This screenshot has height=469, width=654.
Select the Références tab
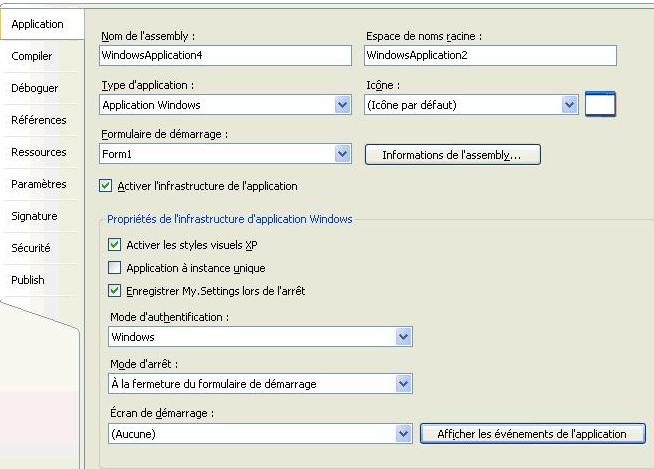coord(39,120)
